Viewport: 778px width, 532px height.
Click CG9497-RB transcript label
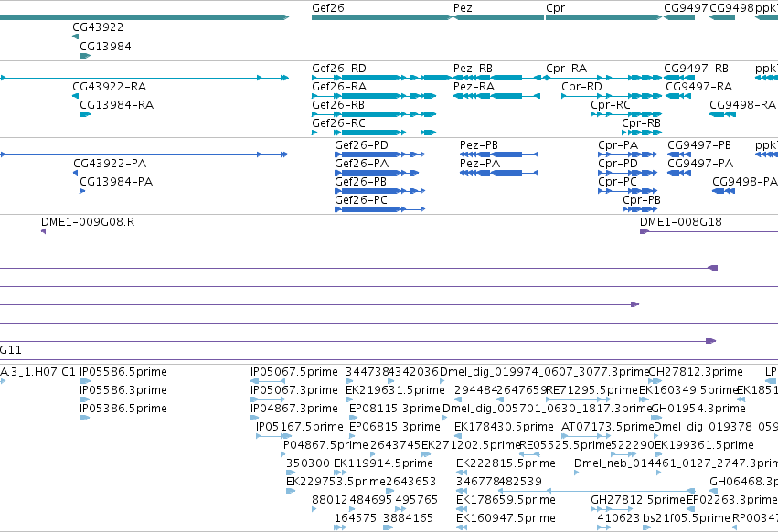[696, 69]
